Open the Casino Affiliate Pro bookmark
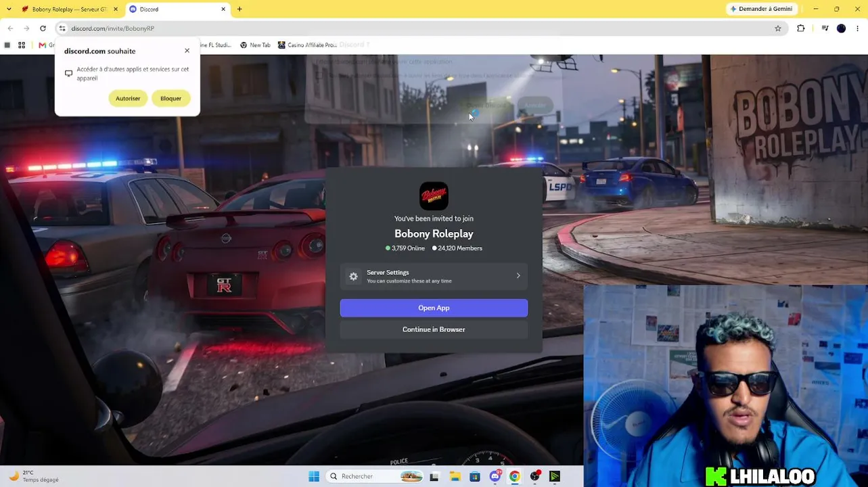868x487 pixels. click(307, 45)
